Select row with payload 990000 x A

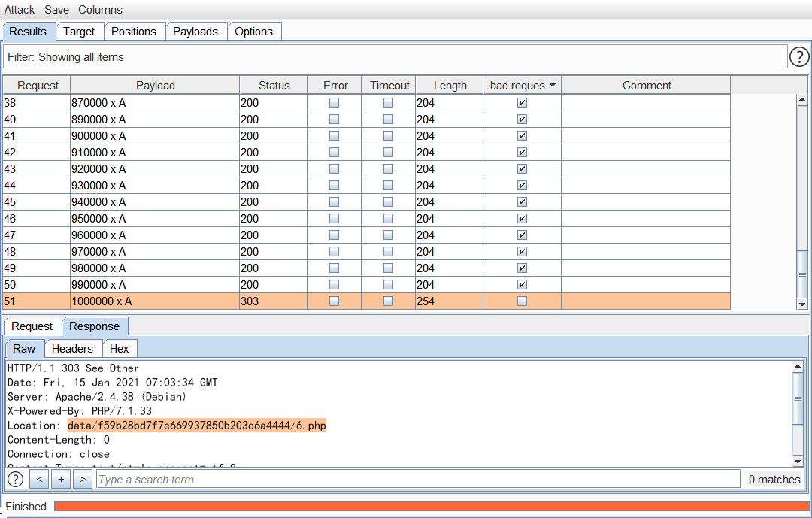coord(367,285)
